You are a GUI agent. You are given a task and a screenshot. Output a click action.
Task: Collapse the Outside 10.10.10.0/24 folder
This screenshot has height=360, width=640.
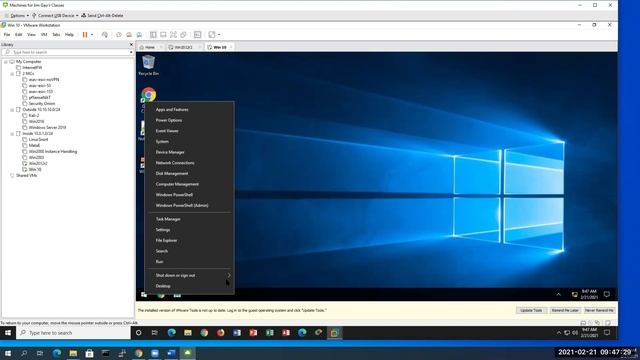12,109
